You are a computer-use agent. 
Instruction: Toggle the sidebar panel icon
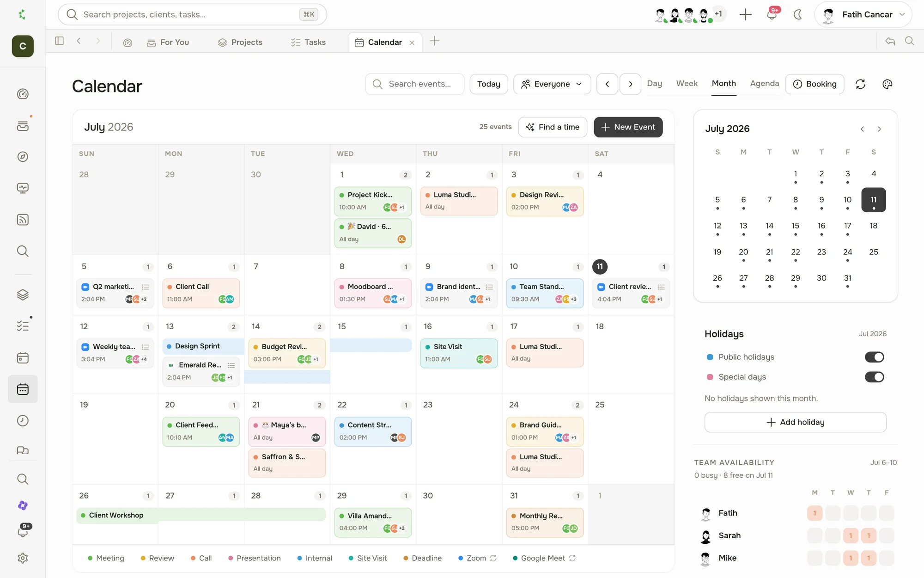pos(59,41)
